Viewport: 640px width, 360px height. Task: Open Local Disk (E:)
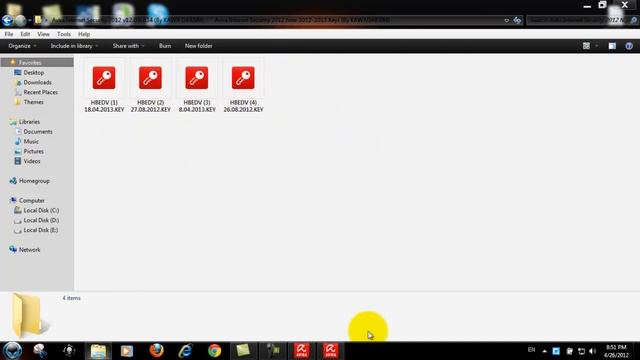[41, 230]
